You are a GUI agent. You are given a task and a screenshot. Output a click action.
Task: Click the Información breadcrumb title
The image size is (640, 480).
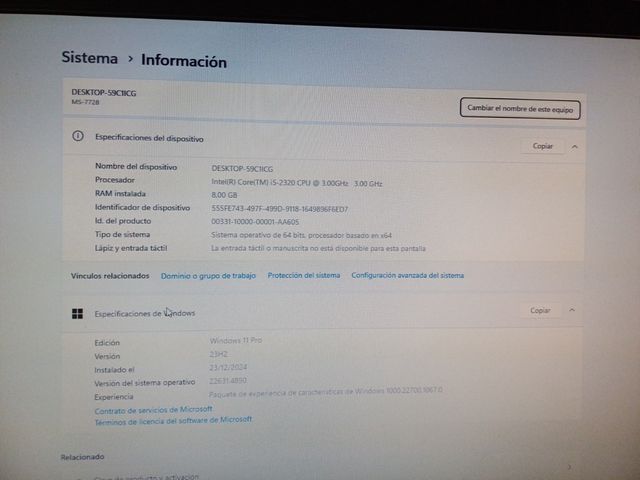pos(184,61)
